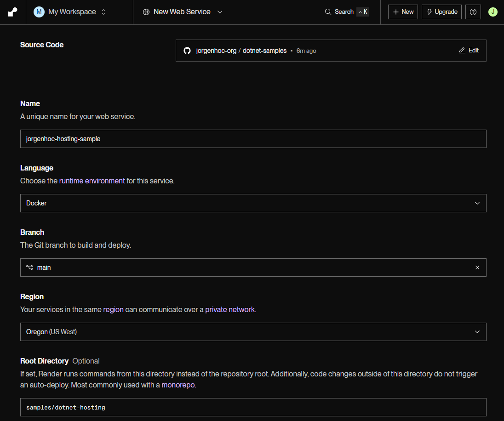Click the jorgenhoc-org / dotnet-samples repository
Viewport: 504px width, 421px height.
coord(241,51)
